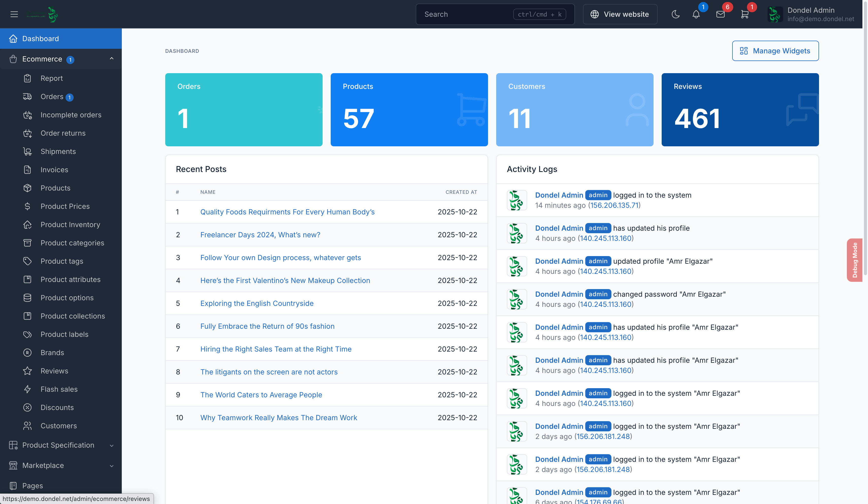Click the Reviews 461 stat card
This screenshot has width=868, height=504.
(x=740, y=110)
